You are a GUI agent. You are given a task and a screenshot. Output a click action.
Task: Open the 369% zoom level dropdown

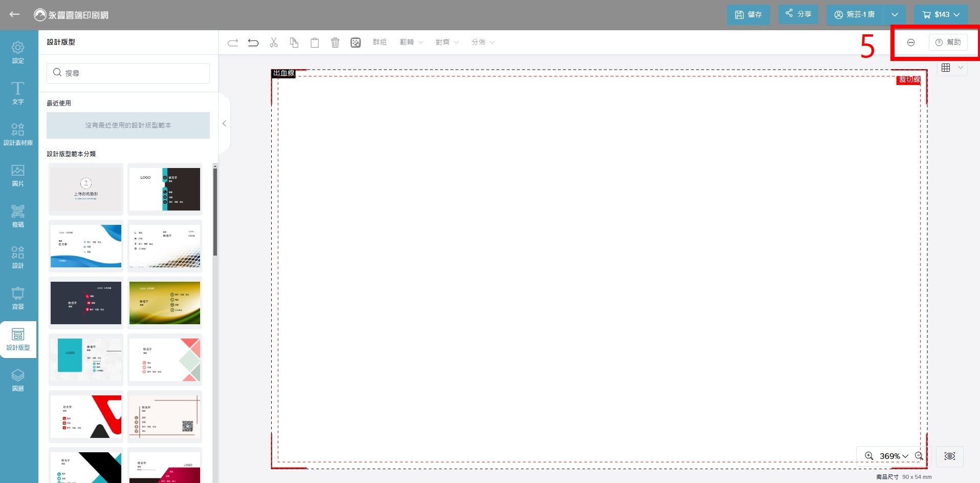tap(894, 456)
